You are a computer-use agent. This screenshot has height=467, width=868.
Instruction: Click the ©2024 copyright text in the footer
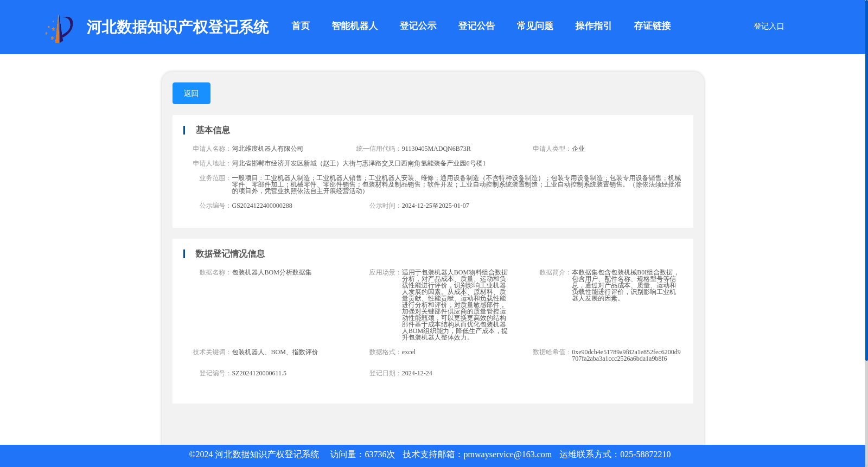pyautogui.click(x=254, y=455)
